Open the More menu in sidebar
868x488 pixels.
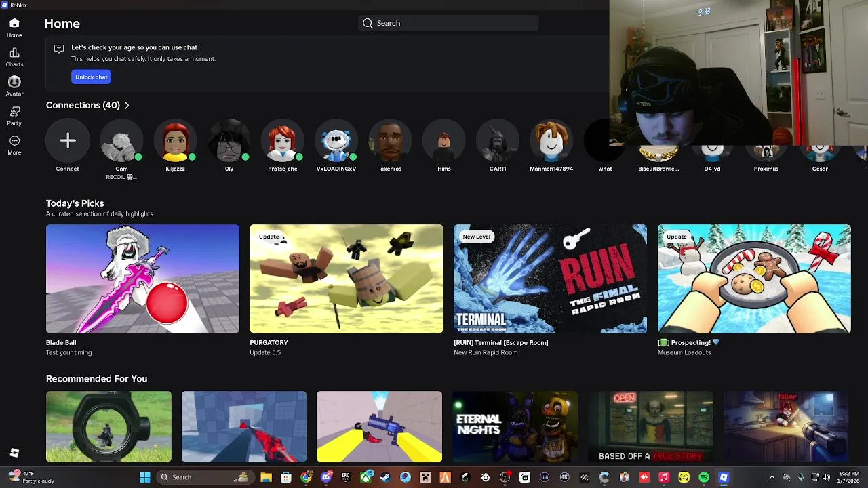14,145
